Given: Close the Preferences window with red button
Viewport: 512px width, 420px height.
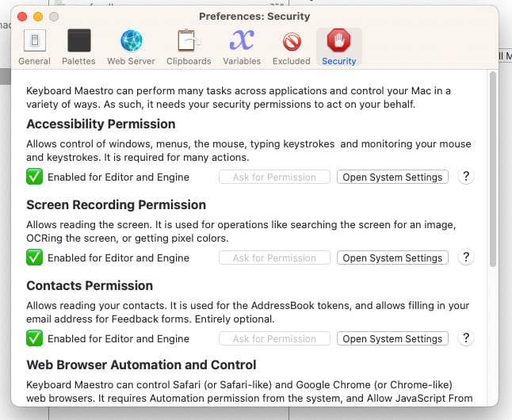Looking at the screenshot, I should tap(22, 17).
